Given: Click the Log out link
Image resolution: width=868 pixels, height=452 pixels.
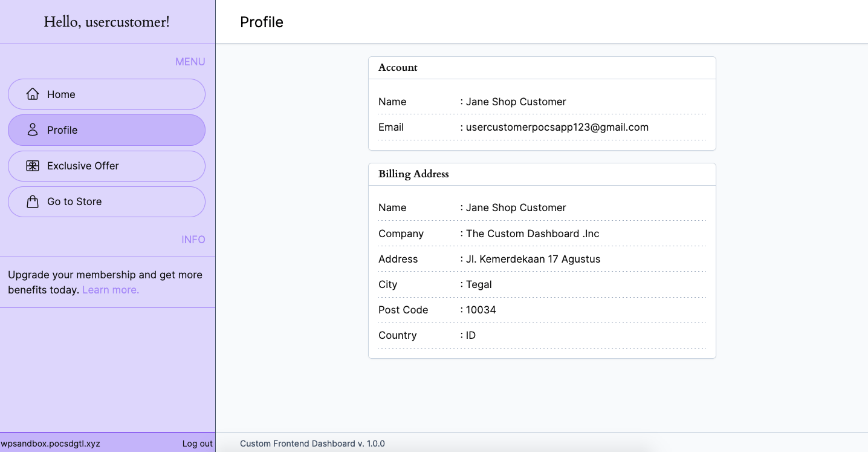Looking at the screenshot, I should [198, 444].
